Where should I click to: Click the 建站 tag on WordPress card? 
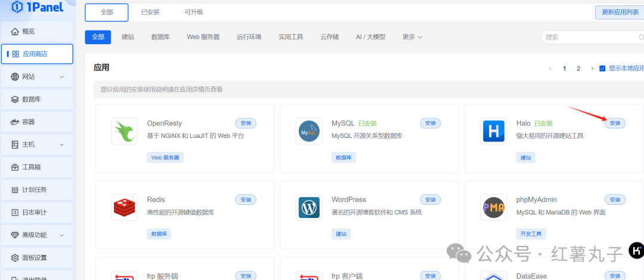[x=341, y=234]
